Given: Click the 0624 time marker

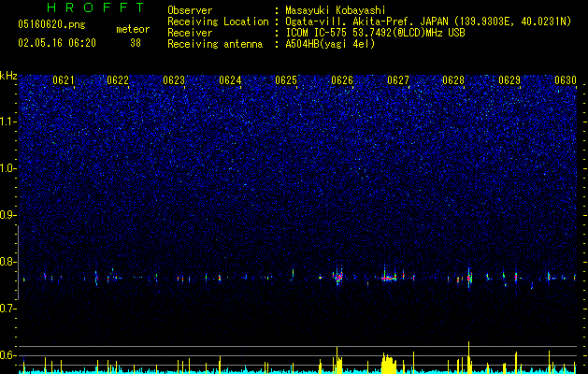Looking at the screenshot, I should pyautogui.click(x=230, y=80).
